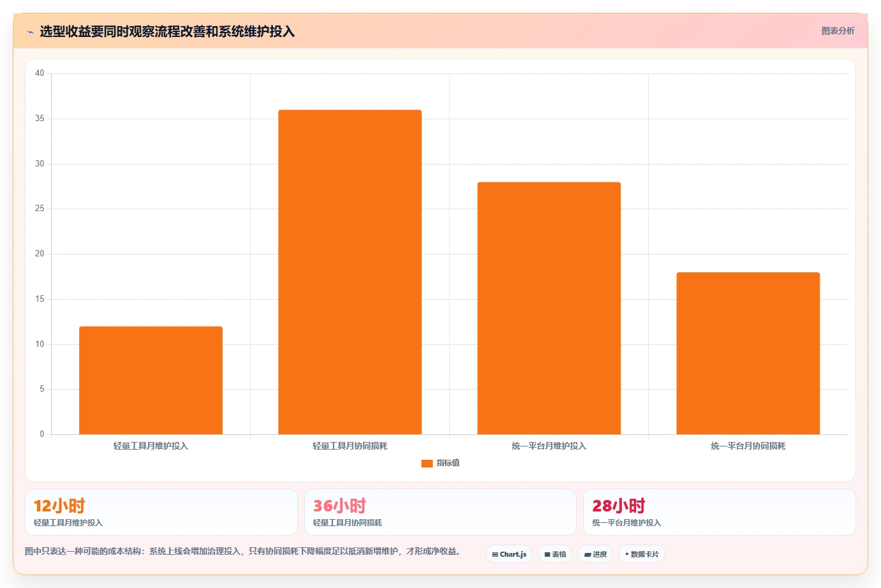Click the 表格 tag chip
Viewport: 881px width, 588px height.
click(555, 554)
